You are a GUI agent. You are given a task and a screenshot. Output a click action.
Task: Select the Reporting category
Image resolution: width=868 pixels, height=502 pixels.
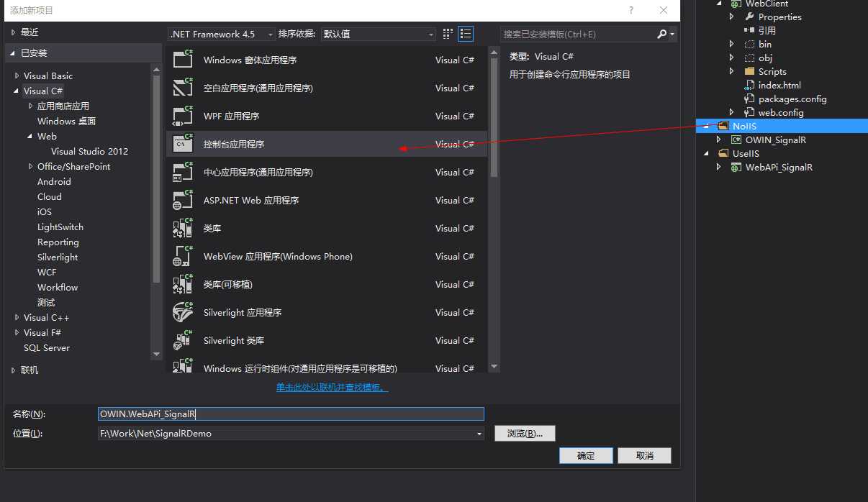58,242
